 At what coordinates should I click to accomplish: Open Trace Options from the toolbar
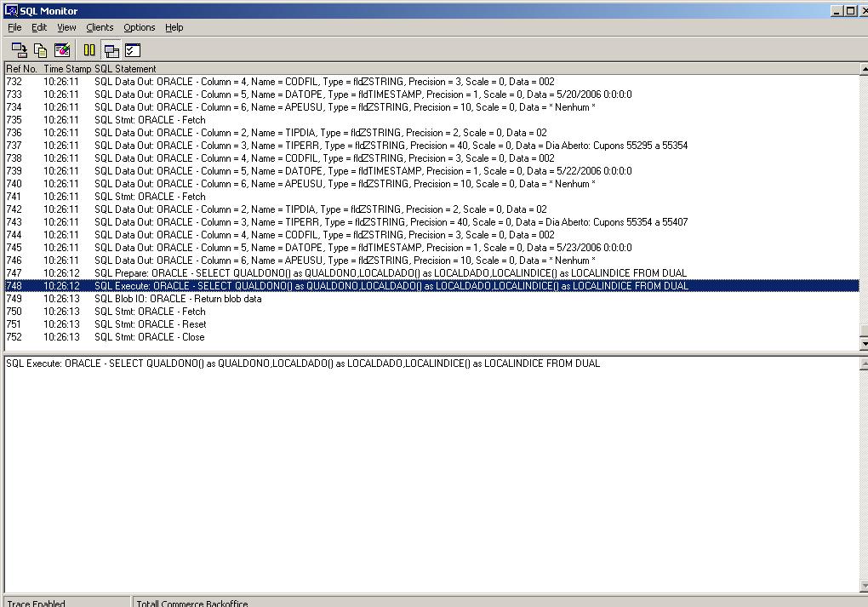[x=133, y=50]
